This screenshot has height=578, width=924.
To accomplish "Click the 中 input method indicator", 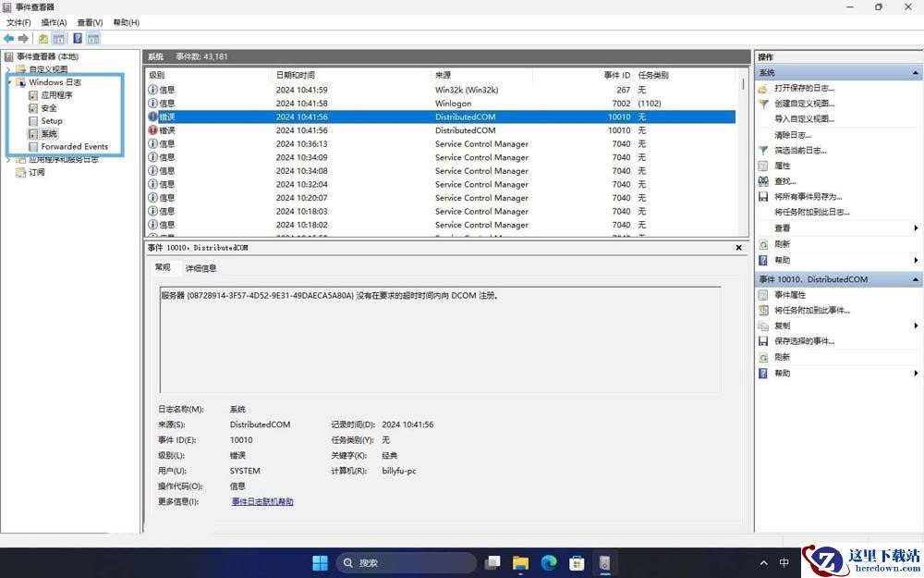I will click(784, 562).
